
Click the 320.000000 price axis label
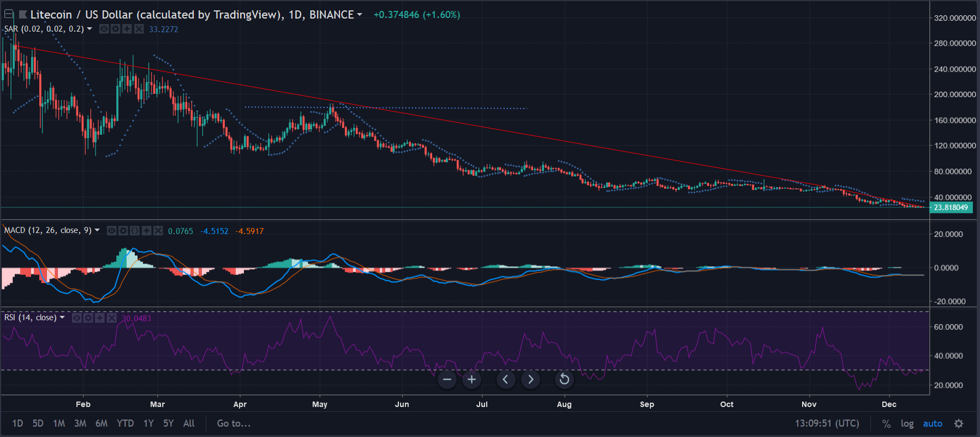click(x=955, y=18)
